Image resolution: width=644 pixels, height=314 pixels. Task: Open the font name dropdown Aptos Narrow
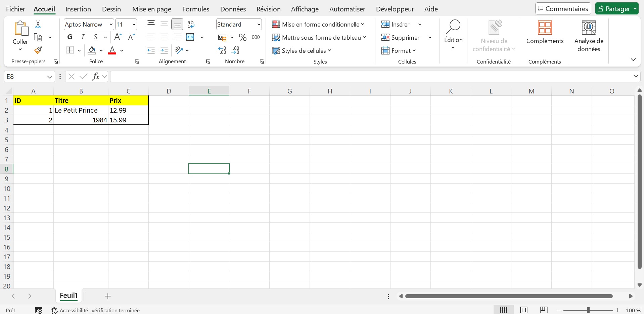click(x=111, y=24)
